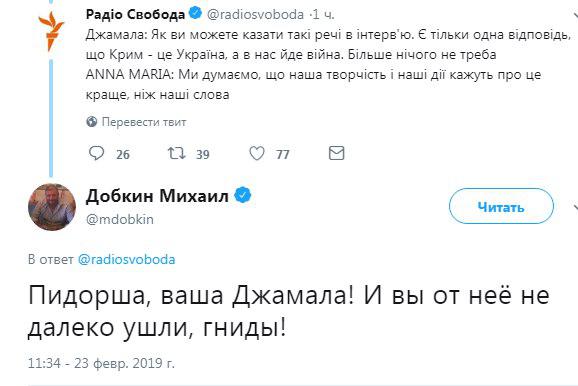Viewport: 578px width, 386px height.
Task: Like the tweet with heart icon
Action: tap(257, 153)
